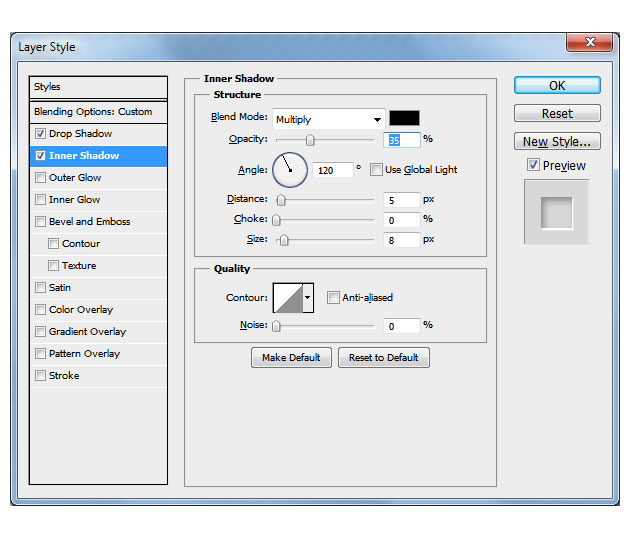Close the Layer Style dialog
630x539 pixels.
tap(589, 42)
